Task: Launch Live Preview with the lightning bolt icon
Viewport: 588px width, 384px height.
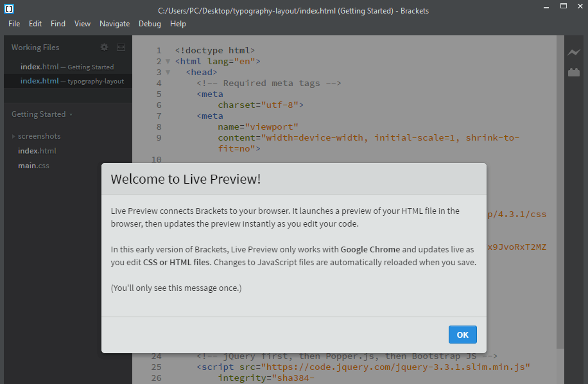Action: 573,53
